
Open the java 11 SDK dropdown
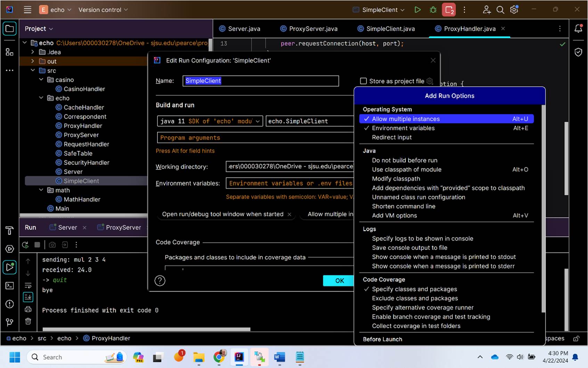coord(257,121)
